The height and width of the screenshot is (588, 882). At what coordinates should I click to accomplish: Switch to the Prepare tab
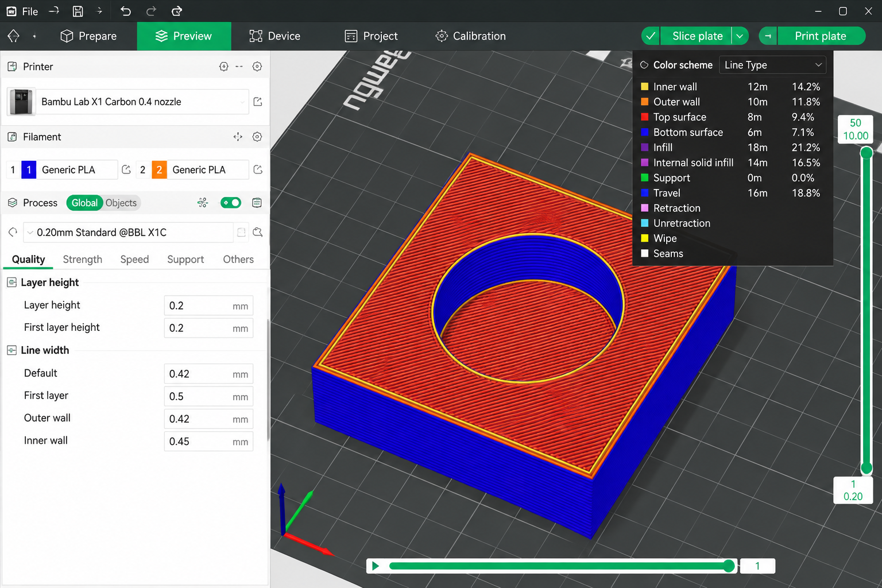coord(88,36)
